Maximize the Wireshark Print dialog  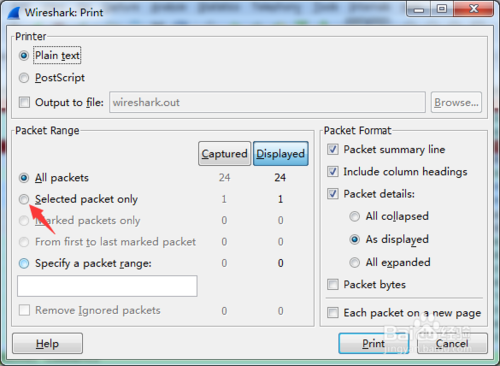click(442, 9)
